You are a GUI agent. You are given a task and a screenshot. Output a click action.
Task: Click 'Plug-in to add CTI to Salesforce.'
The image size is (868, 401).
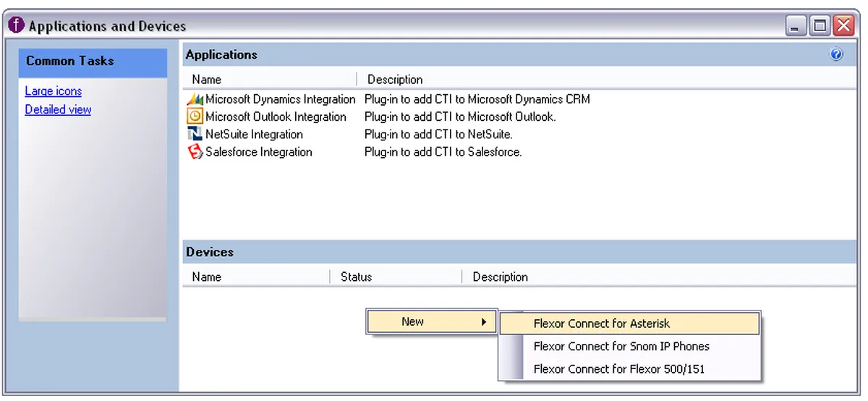click(443, 152)
